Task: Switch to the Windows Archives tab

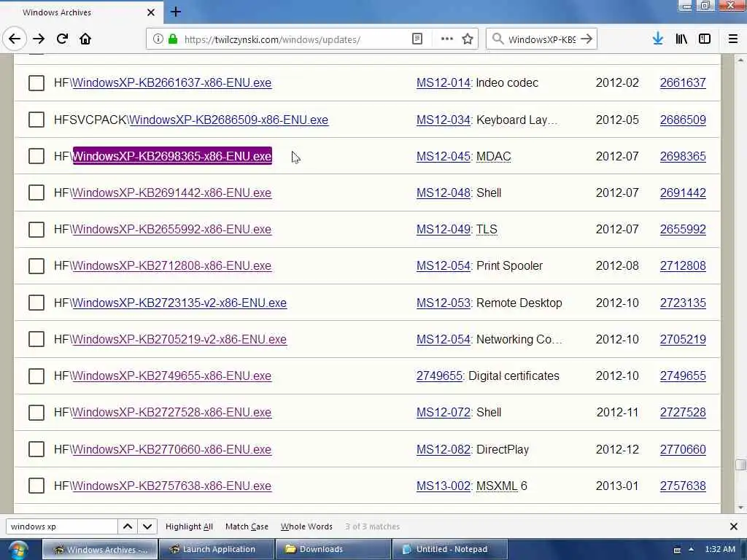Action: tap(81, 12)
